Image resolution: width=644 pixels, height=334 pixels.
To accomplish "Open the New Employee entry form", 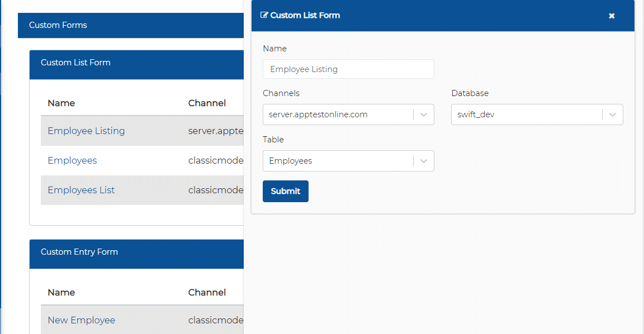I will [x=81, y=320].
